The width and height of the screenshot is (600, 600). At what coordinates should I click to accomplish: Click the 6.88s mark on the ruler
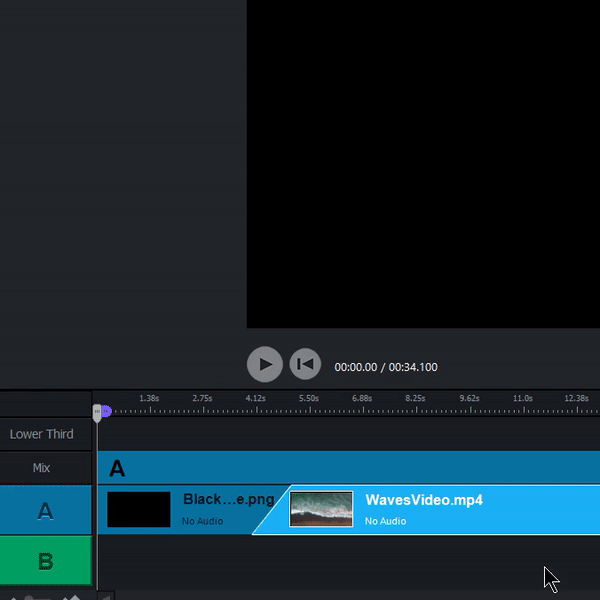pos(362,398)
